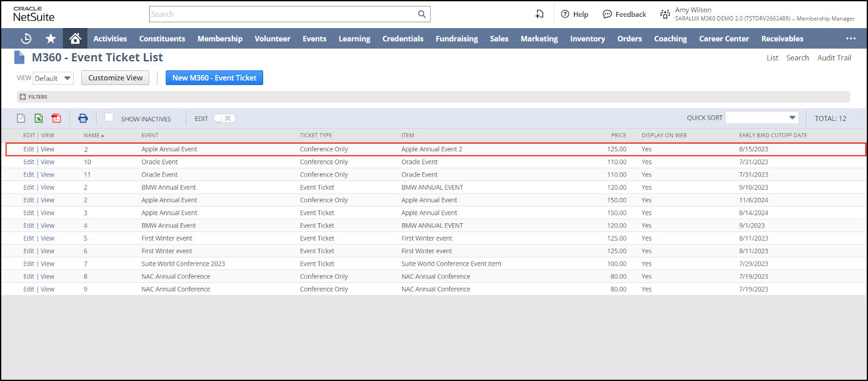Open more navigation items ellipsis
Image resolution: width=868 pixels, height=381 pixels.
pyautogui.click(x=850, y=38)
